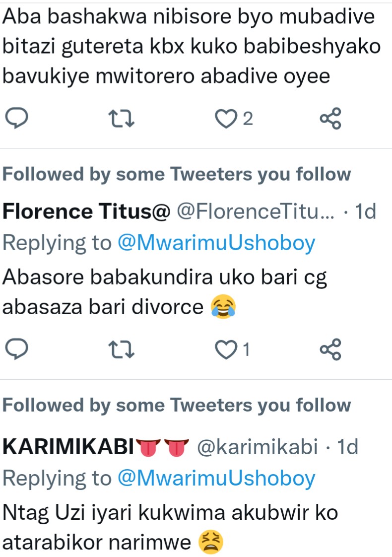Like the tweet with 2 likes
This screenshot has width=392, height=557.
[226, 119]
